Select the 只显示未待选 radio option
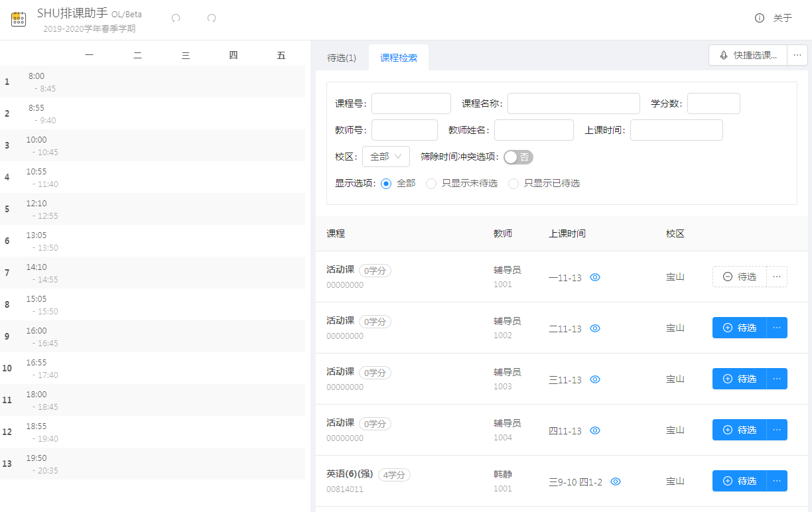Screen dimensions: 812x512 click(431, 184)
